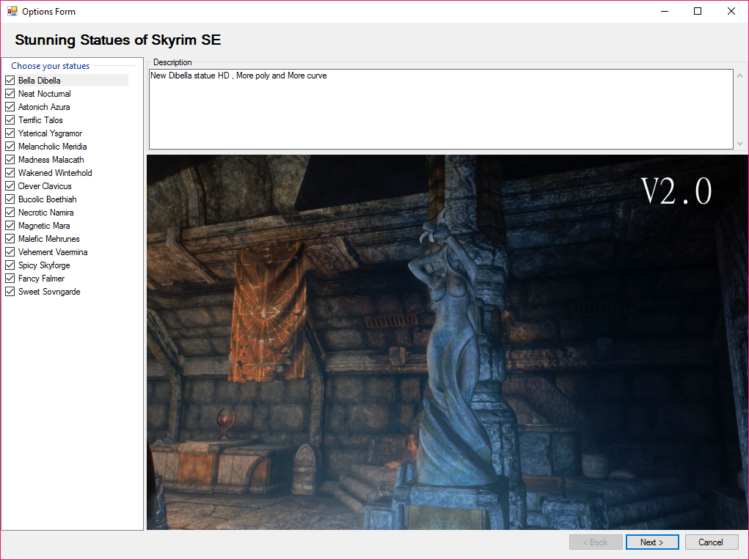The height and width of the screenshot is (560, 749).
Task: Uncheck the Clever Clavicus checkbox
Action: coord(10,186)
